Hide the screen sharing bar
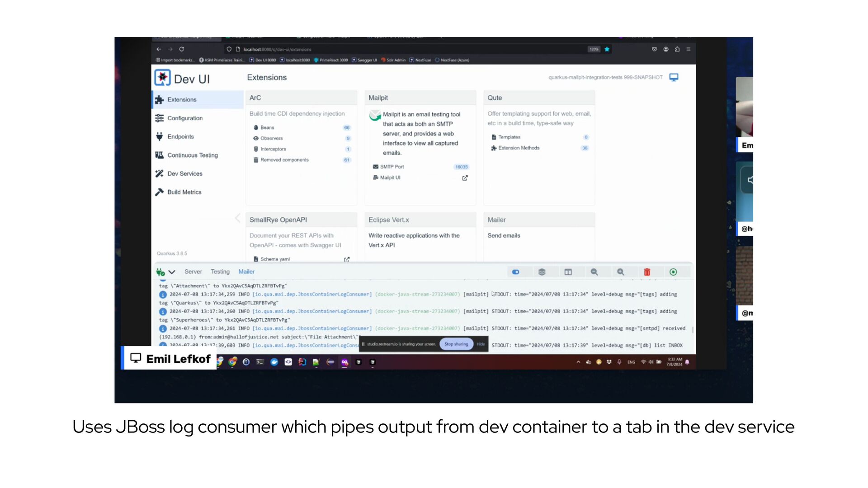The height and width of the screenshot is (488, 868). (x=481, y=344)
